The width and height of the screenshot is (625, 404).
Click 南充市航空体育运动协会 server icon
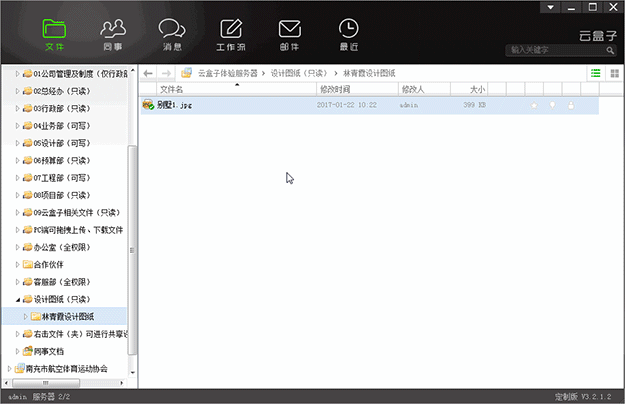tap(20, 369)
